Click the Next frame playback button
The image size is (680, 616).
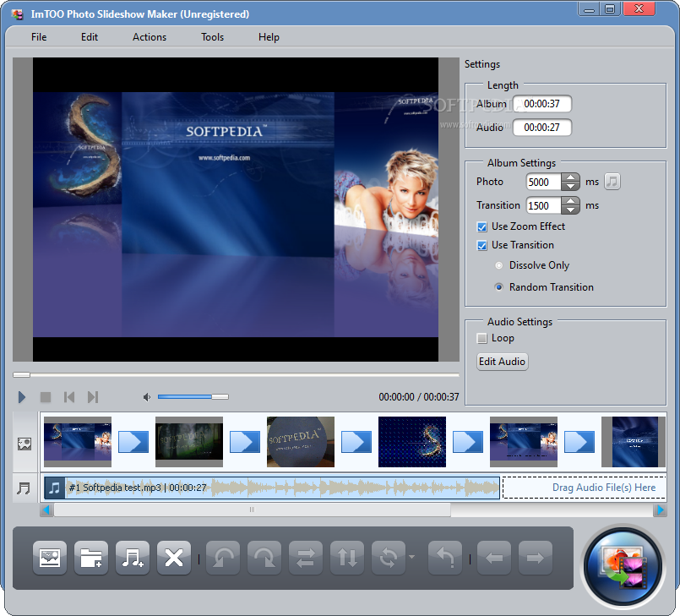coord(93,397)
